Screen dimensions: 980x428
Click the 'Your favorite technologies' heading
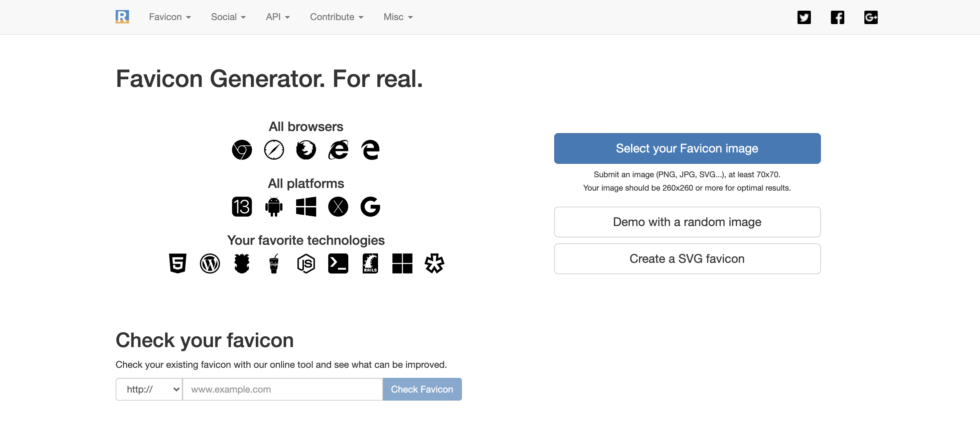pos(306,240)
